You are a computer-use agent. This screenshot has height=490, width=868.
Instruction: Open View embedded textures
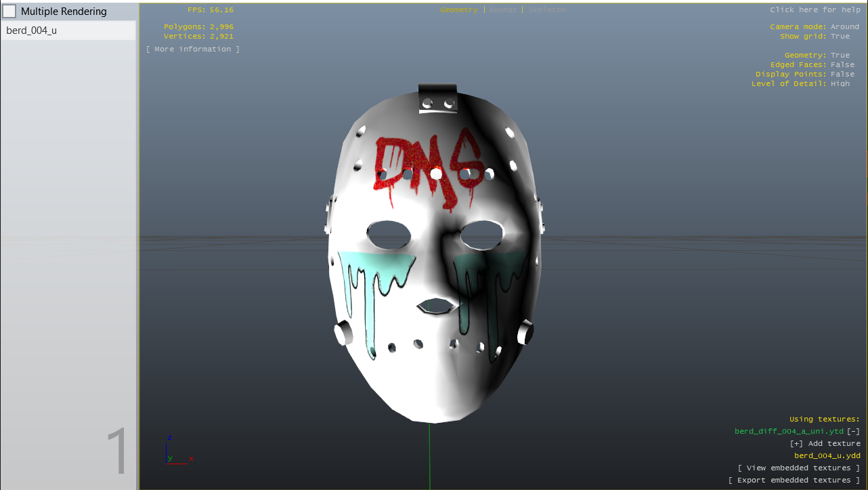799,468
